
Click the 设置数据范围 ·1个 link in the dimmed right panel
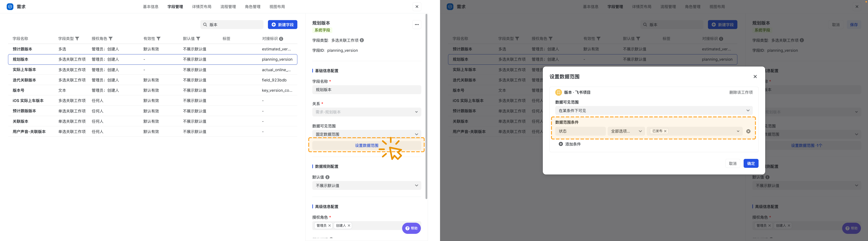(x=807, y=145)
